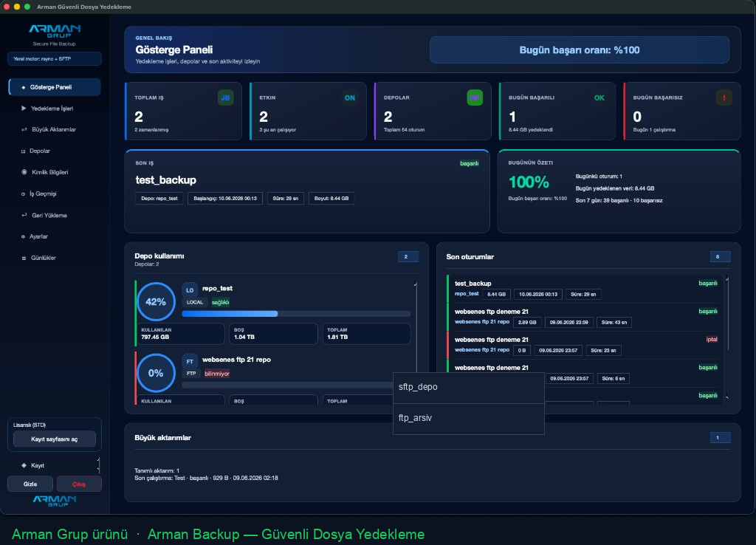
Task: Click the bilinmiyor status tag
Action: tap(217, 374)
